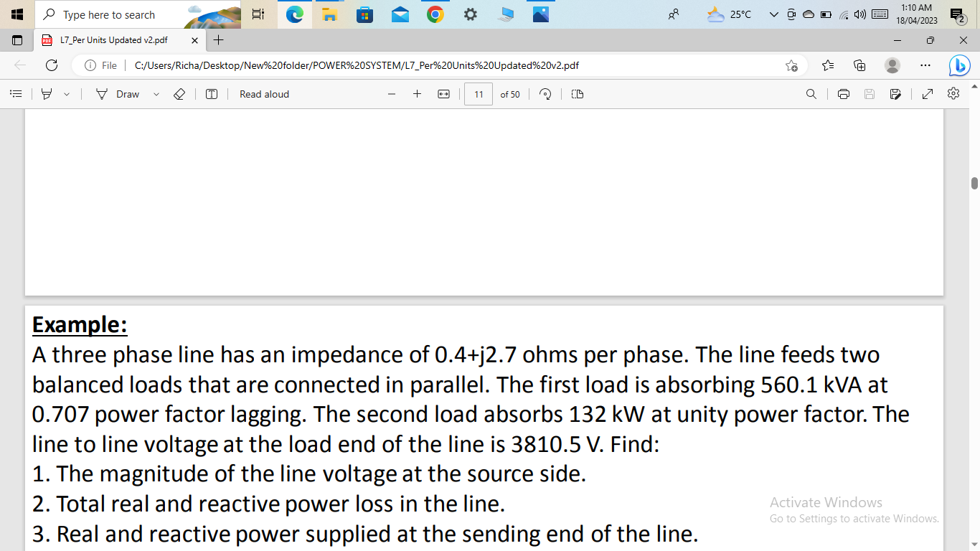Toggle the two-page view layout
Viewport: 980px width, 551px height.
coord(577,94)
